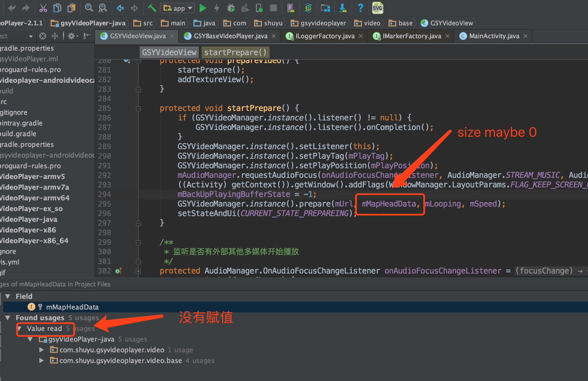The width and height of the screenshot is (588, 381).
Task: Build the project with the green hammer icon
Action: click(x=152, y=8)
